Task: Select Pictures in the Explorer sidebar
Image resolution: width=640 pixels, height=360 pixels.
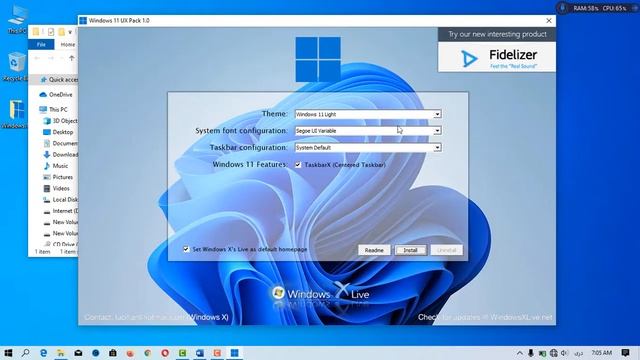Action: 58,177
